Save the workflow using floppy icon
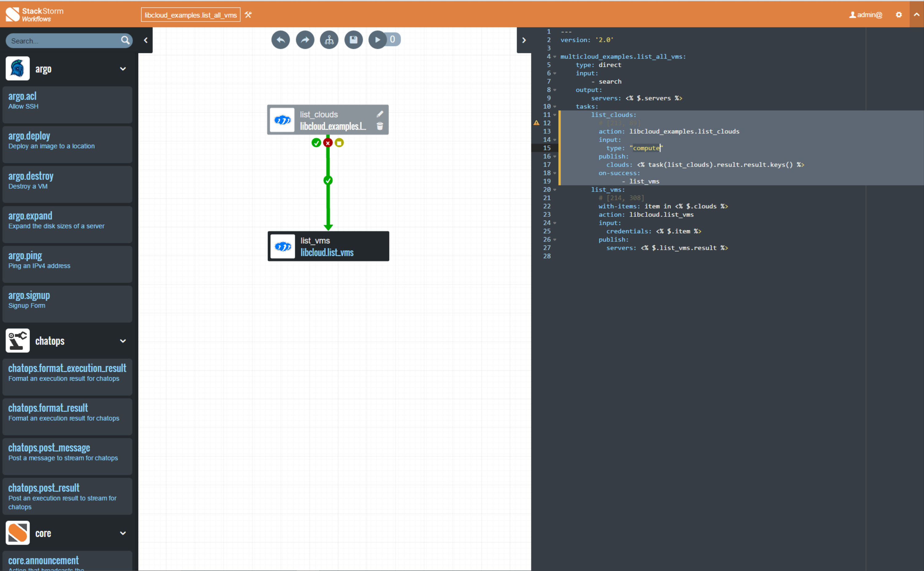924x571 pixels. tap(354, 40)
